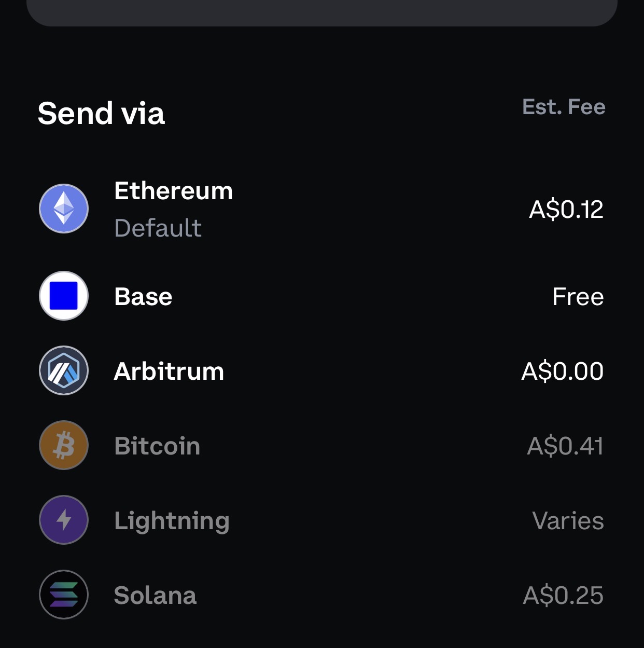Click the A$0.12 Ethereum fee

(566, 210)
